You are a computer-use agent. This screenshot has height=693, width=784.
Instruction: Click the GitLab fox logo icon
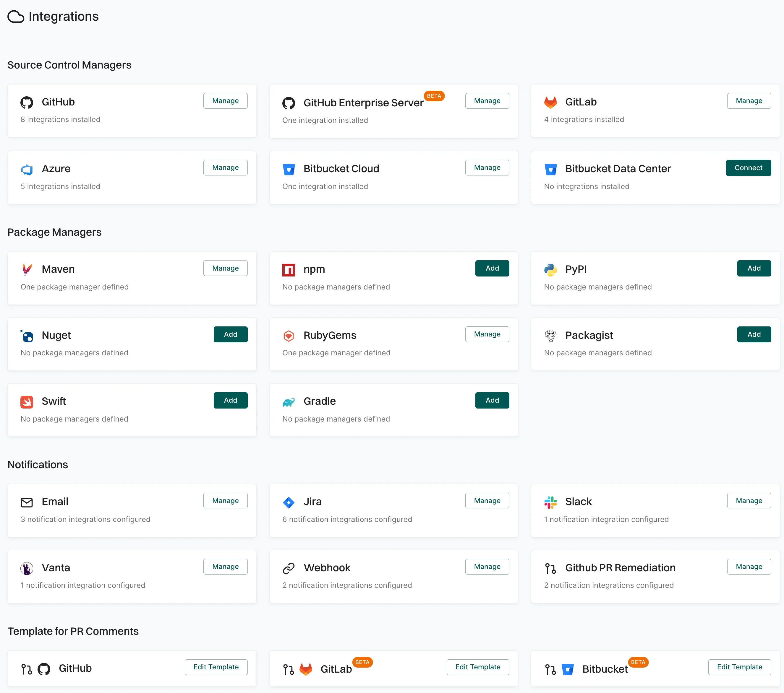(x=551, y=102)
